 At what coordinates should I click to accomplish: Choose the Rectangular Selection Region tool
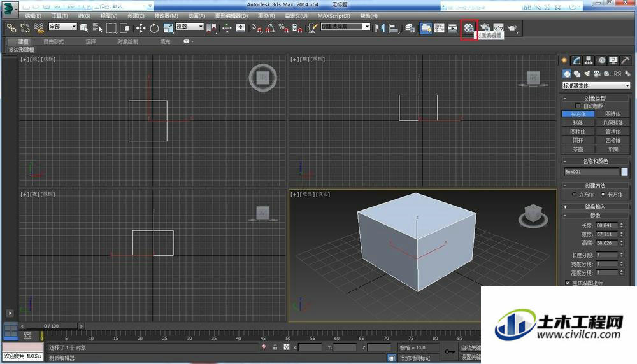click(111, 28)
